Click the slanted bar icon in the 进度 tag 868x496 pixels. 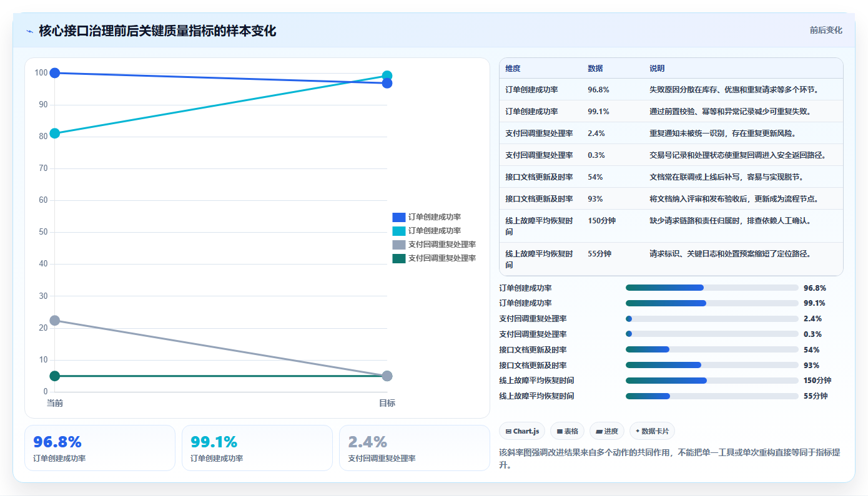pos(599,431)
